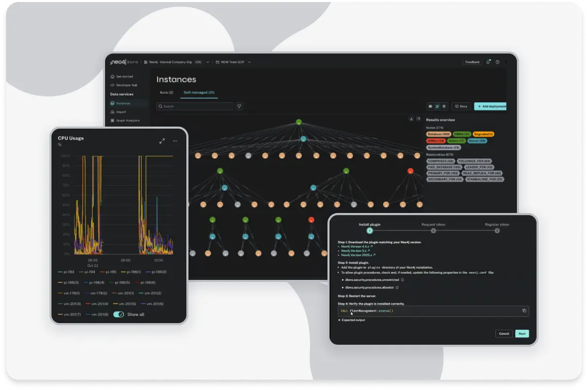Expand the Expected output section
The image size is (588, 390).
pos(352,320)
